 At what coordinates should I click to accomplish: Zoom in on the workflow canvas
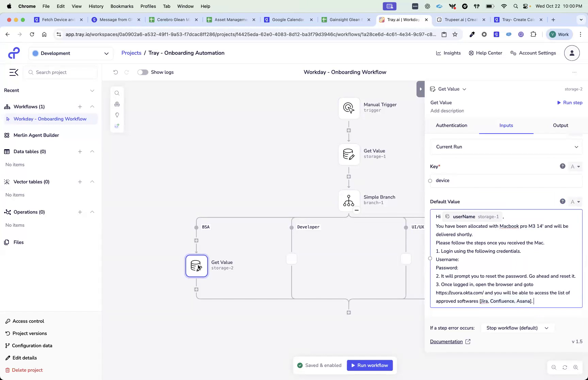pyautogui.click(x=576, y=367)
